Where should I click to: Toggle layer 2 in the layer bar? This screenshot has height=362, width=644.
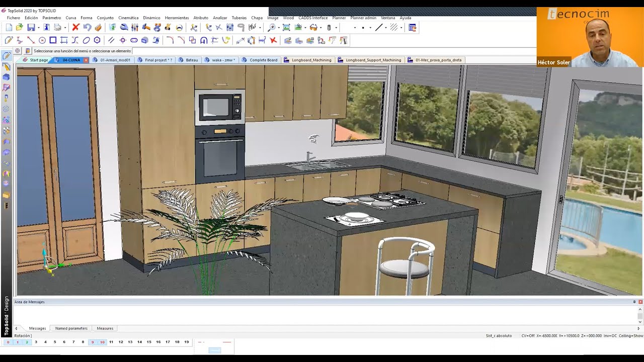click(x=26, y=342)
